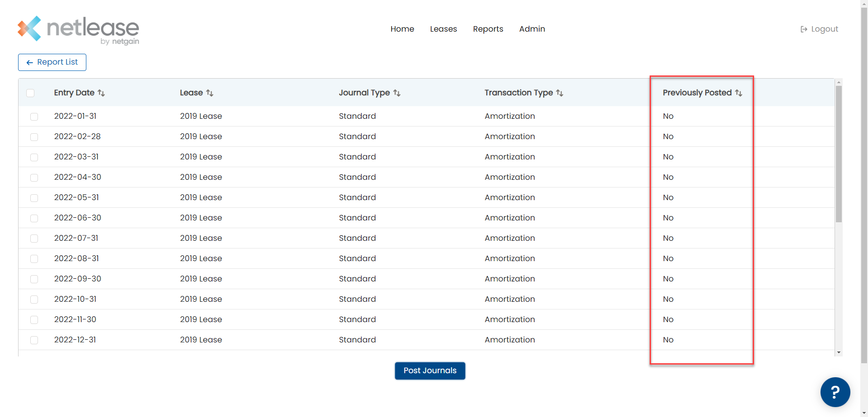Viewport: 868px width, 417px height.
Task: Click the Logout link
Action: click(819, 29)
